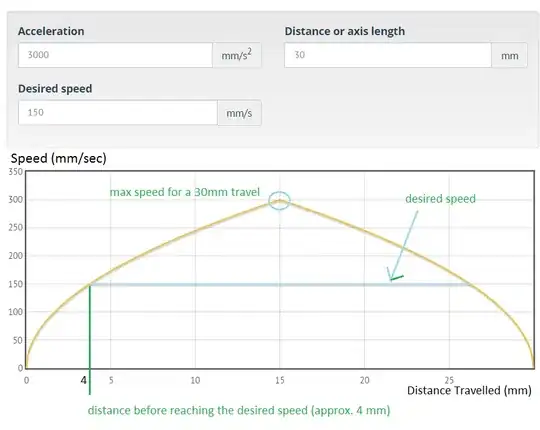Viewport: 540px width, 430px height.
Task: Click the circled peak of the curve
Action: pos(279,201)
